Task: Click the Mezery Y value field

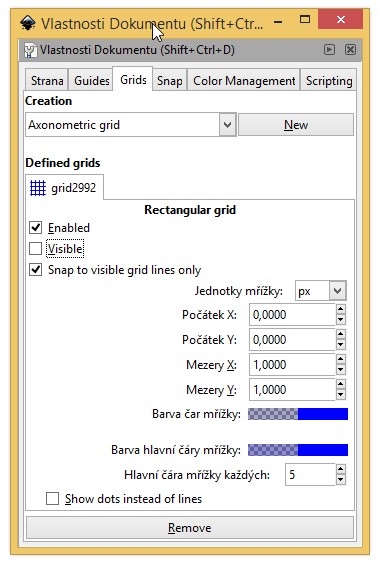Action: (x=292, y=390)
